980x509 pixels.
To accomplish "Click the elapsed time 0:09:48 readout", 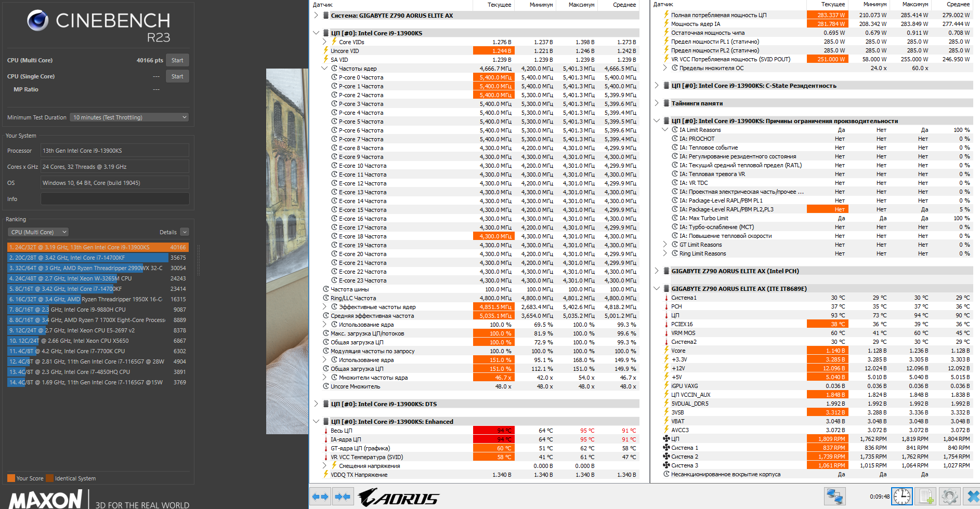I will click(x=880, y=497).
